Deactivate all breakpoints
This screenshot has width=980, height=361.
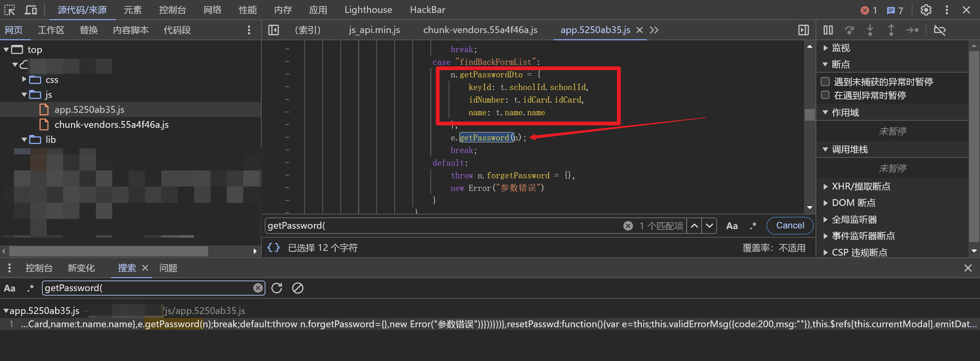point(939,30)
